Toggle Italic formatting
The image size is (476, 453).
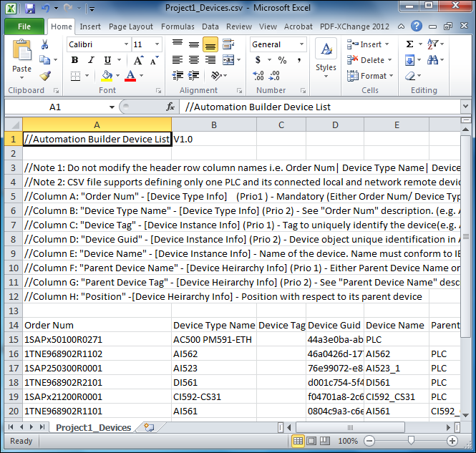pos(91,60)
